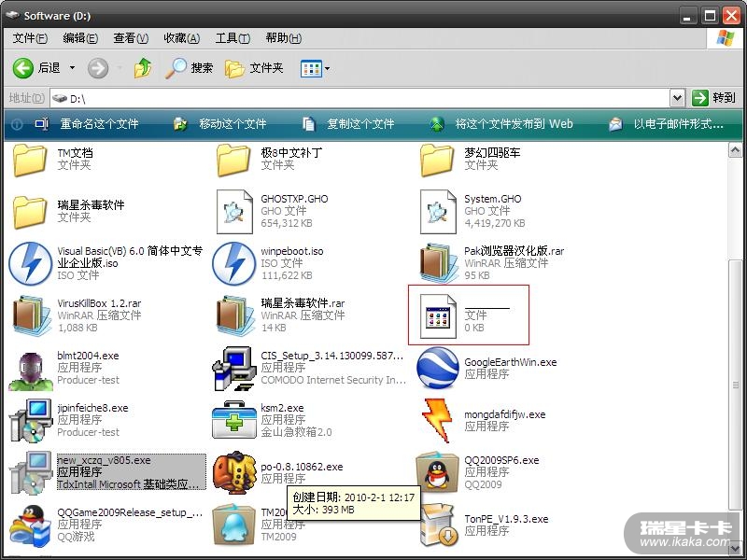Click the QQ2009SP6.exe file name
Screen dimensions: 747x560
pyautogui.click(x=501, y=460)
